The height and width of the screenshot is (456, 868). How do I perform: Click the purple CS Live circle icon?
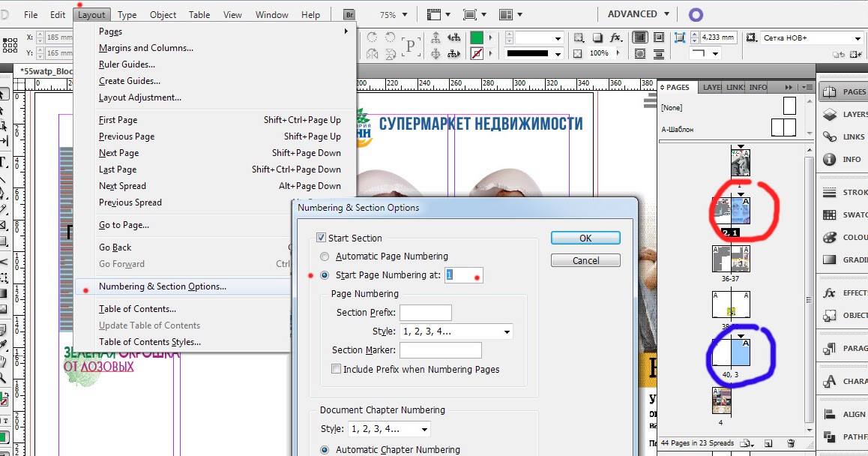pos(696,15)
